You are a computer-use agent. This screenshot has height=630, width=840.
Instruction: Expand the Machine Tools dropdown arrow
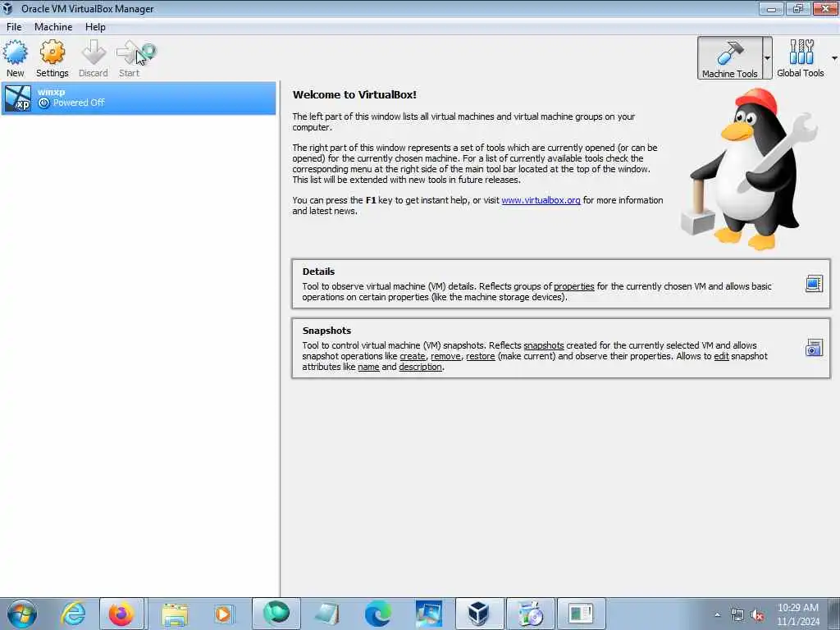[x=768, y=58]
